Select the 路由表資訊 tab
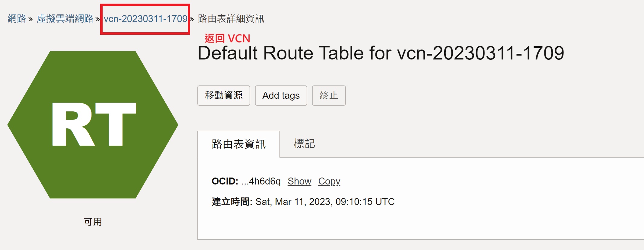 [x=238, y=144]
